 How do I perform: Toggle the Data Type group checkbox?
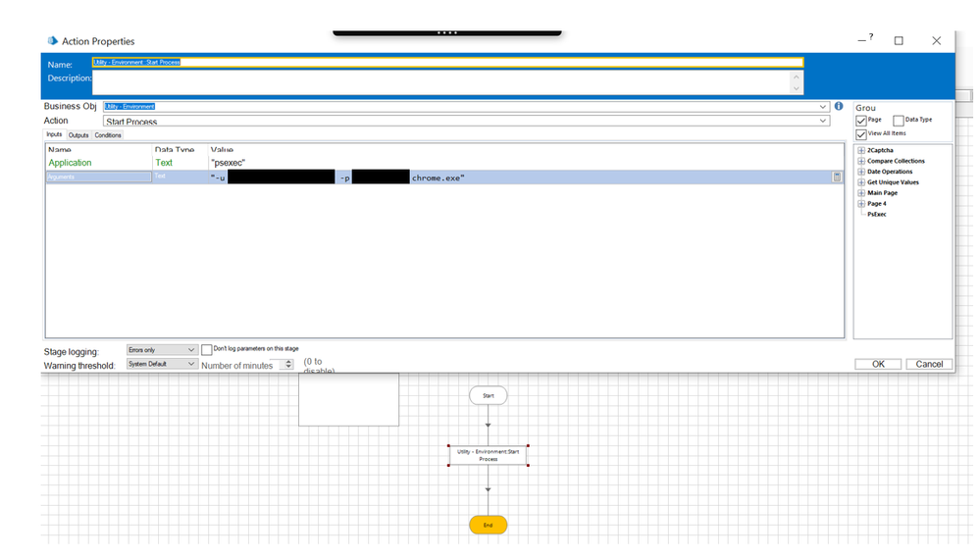click(899, 121)
